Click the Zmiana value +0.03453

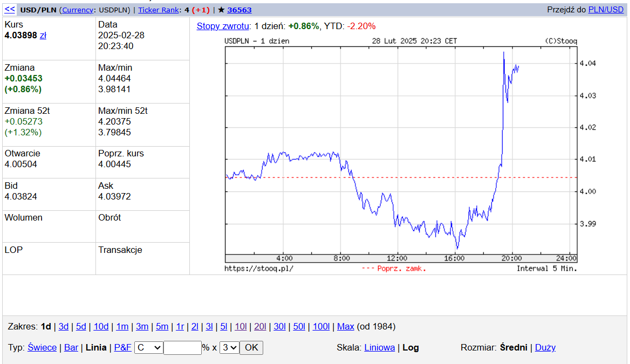23,78
